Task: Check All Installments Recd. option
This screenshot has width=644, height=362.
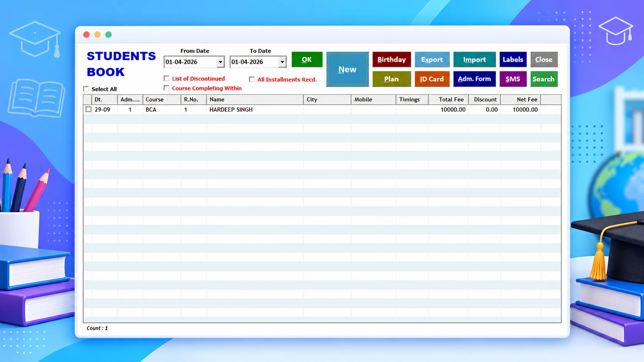Action: [x=252, y=79]
